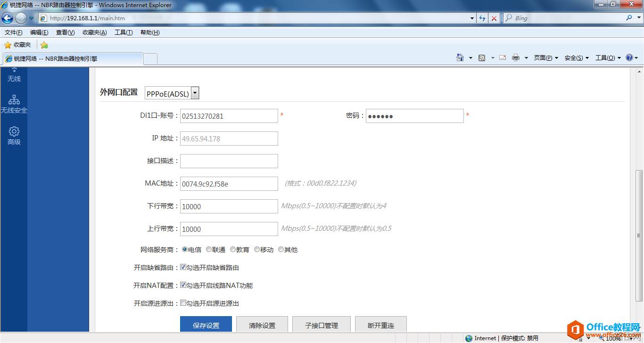
Task: Open recent pages dropdown next to forward button
Action: pos(32,18)
